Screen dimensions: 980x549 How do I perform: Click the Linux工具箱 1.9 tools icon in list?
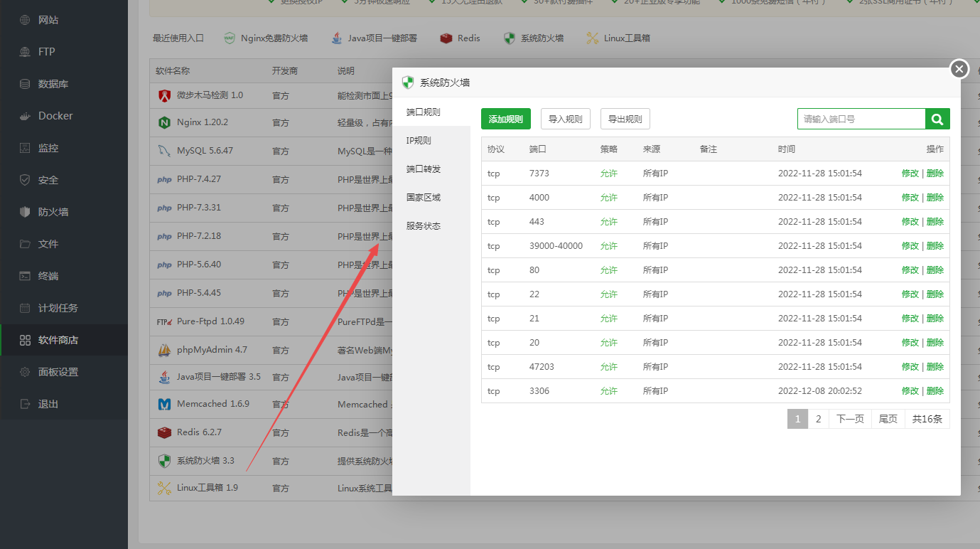pos(164,488)
